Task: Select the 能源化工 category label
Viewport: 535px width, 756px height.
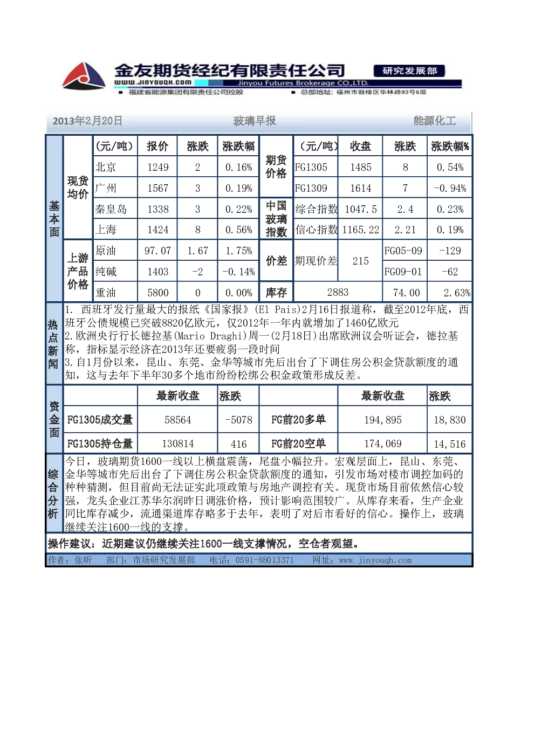Action: (x=435, y=121)
